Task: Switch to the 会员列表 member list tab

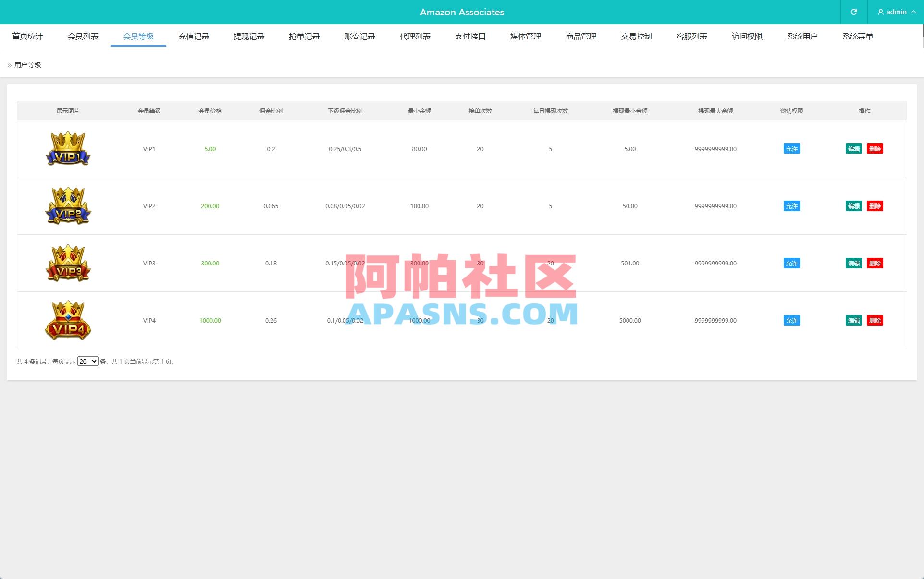Action: point(82,36)
